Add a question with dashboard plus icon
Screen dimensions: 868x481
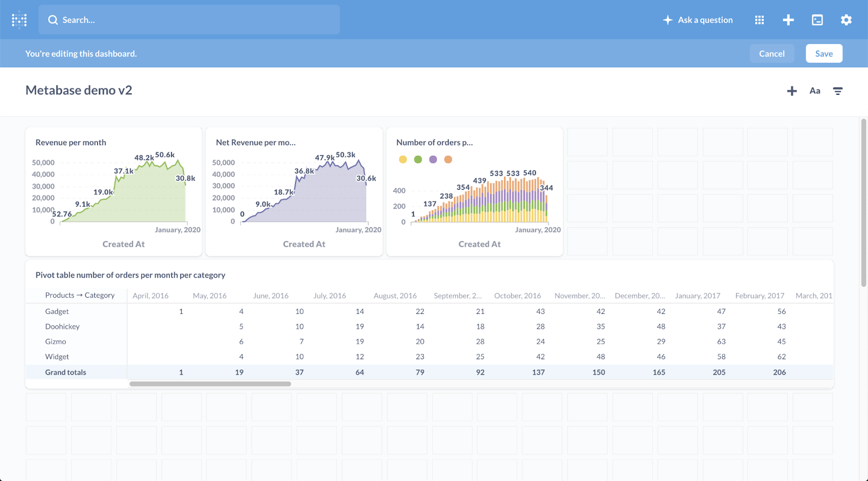(792, 91)
